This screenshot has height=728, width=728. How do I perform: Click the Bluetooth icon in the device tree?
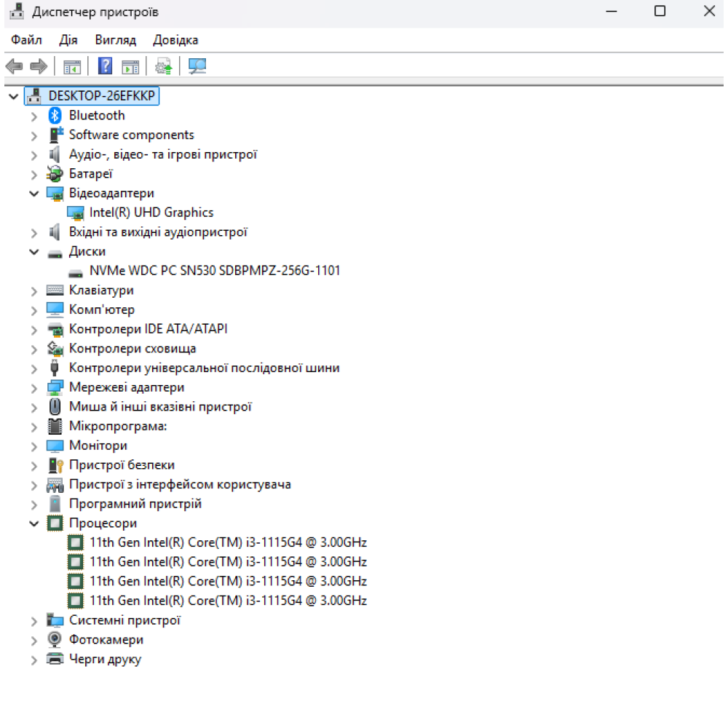pyautogui.click(x=55, y=115)
